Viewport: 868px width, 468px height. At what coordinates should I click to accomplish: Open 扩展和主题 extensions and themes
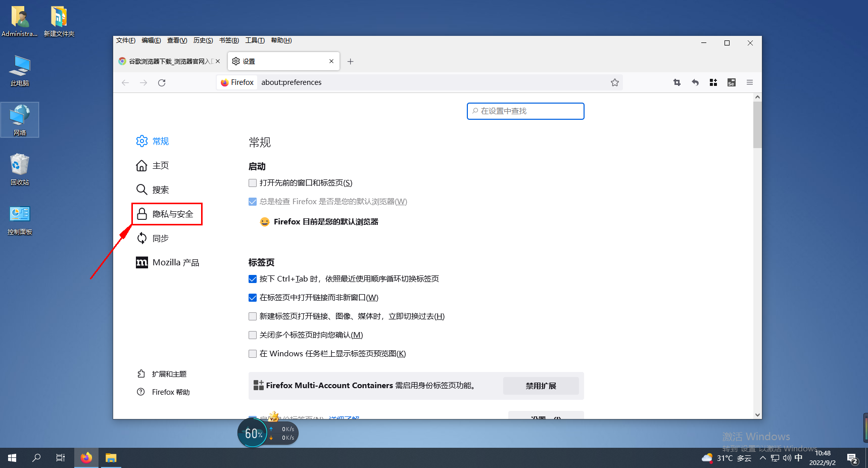tap(162, 374)
